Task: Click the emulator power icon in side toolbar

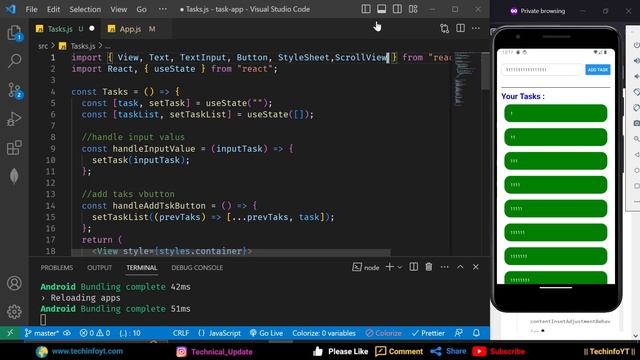Action: (636, 45)
